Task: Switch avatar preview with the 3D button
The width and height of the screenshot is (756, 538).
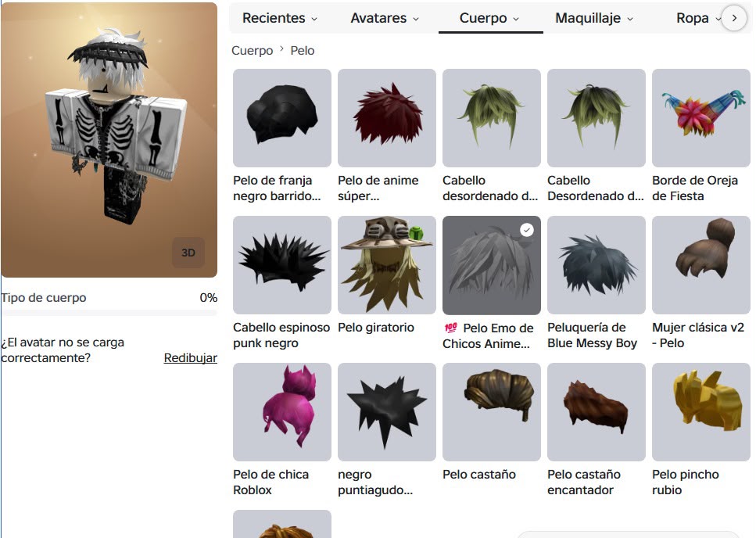Action: pyautogui.click(x=188, y=253)
